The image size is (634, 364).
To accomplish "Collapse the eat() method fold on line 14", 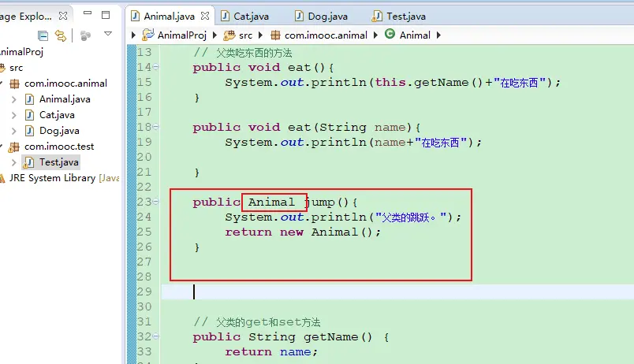I will 156,68.
